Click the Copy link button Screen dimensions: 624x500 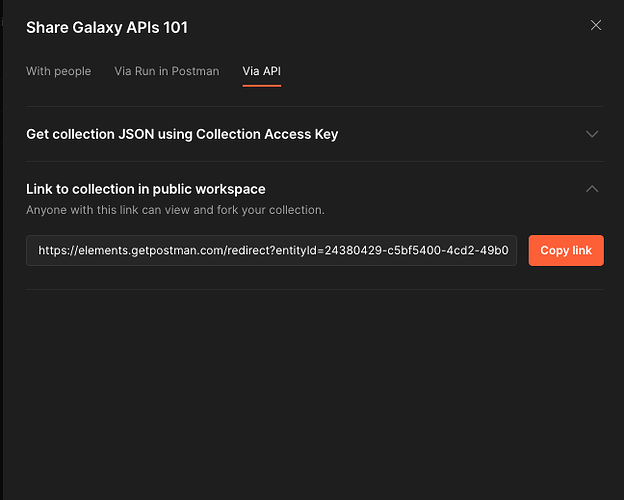click(566, 250)
